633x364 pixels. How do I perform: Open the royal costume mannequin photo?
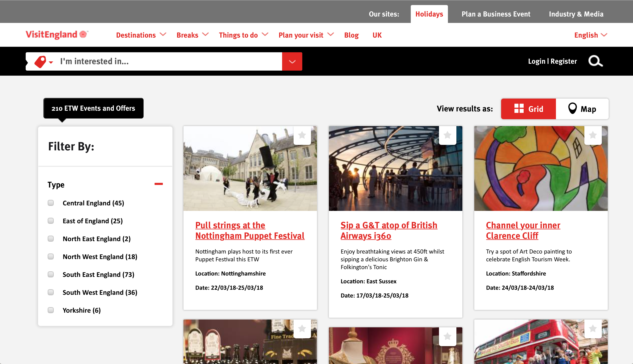click(395, 346)
